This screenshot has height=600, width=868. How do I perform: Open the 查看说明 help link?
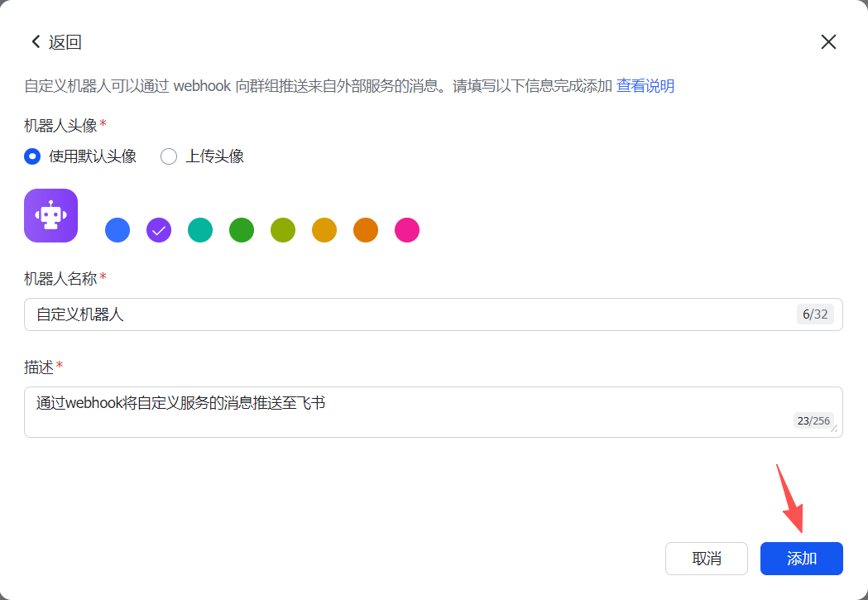point(645,86)
